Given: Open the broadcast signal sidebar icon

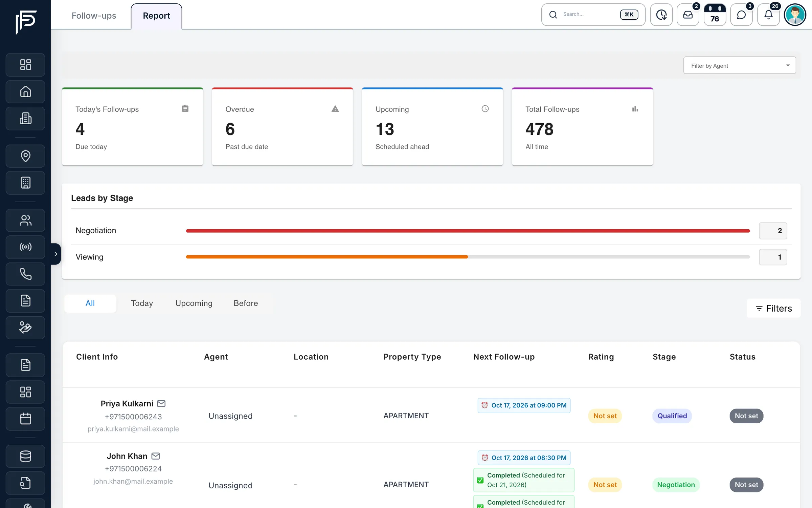Looking at the screenshot, I should [x=25, y=247].
